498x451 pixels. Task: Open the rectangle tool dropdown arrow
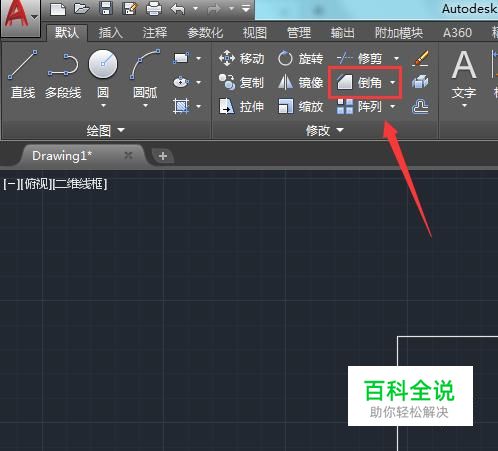(x=198, y=59)
